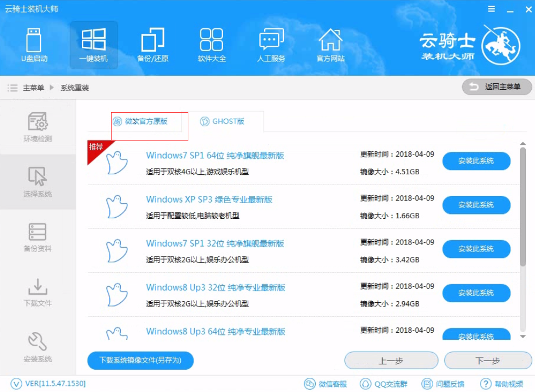Install Windows7 SP1 64位 纯净旗舰最新版
The height and width of the screenshot is (392, 535).
coord(476,161)
